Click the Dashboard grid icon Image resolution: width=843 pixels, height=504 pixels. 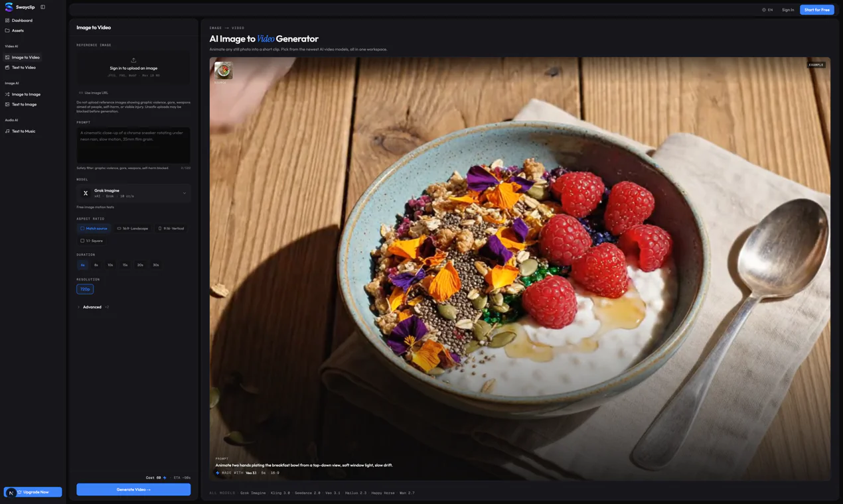pyautogui.click(x=7, y=21)
